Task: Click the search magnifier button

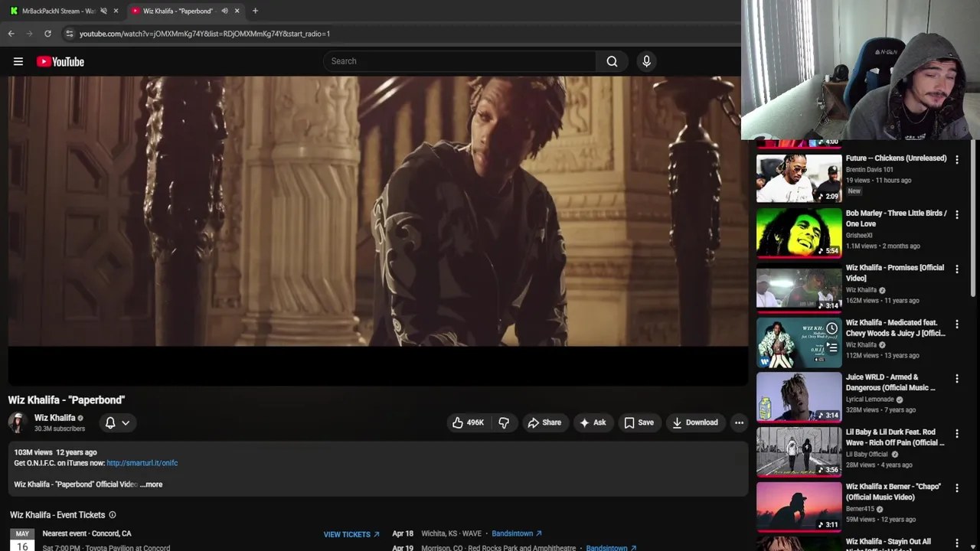Action: 612,61
